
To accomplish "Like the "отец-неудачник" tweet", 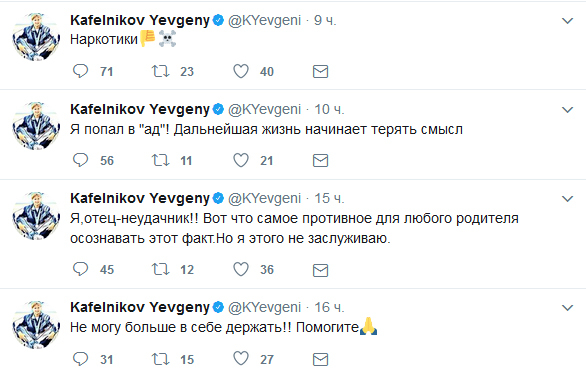I will pyautogui.click(x=241, y=269).
